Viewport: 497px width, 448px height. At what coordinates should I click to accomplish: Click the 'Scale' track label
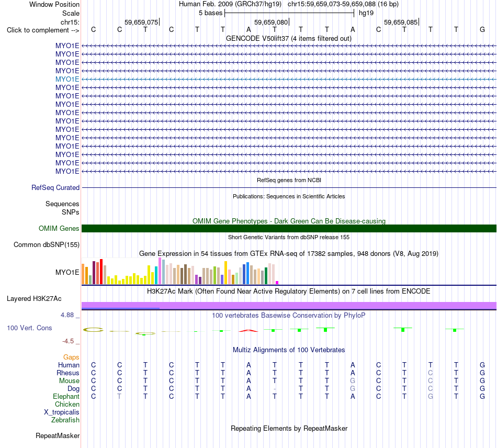point(71,13)
